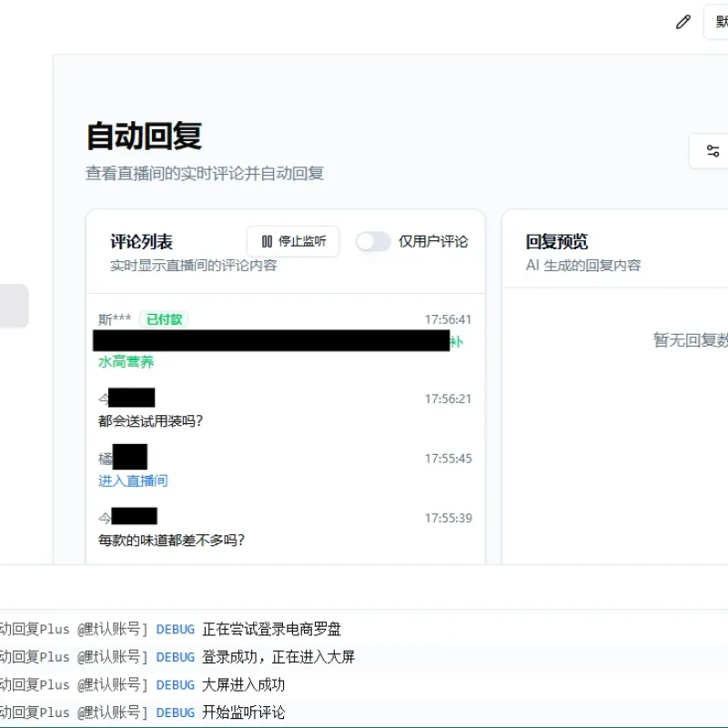Click username 斯***
The image size is (728, 728).
tap(115, 319)
